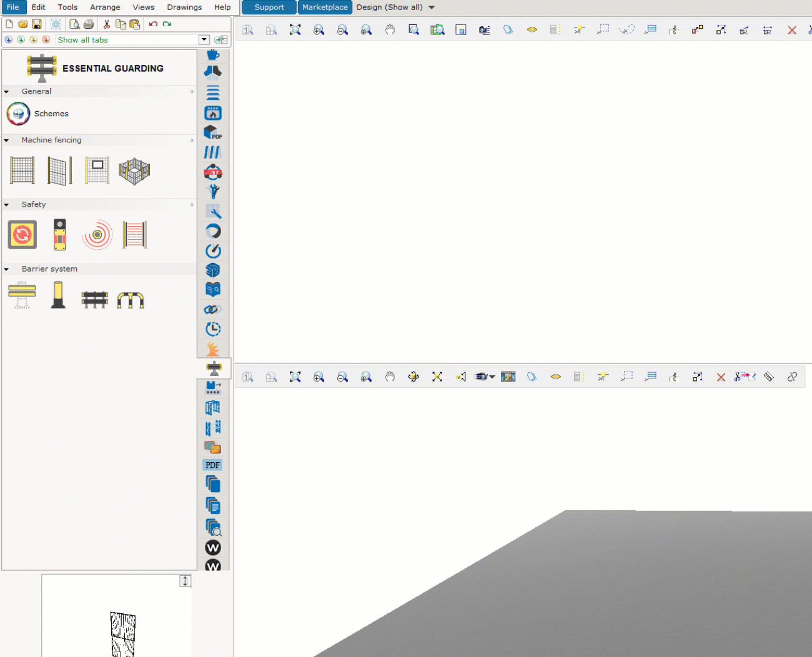Select the mesh fence panel icon
The height and width of the screenshot is (657, 812).
click(22, 170)
